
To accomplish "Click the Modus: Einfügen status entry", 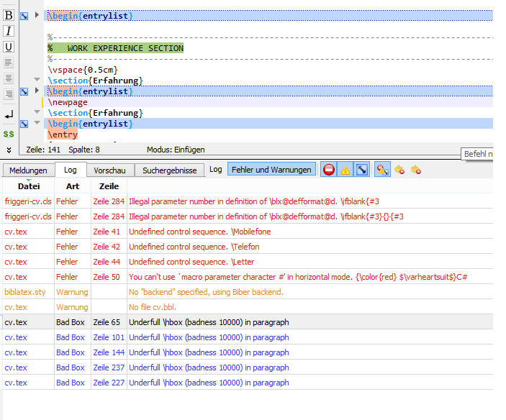I will click(x=176, y=150).
